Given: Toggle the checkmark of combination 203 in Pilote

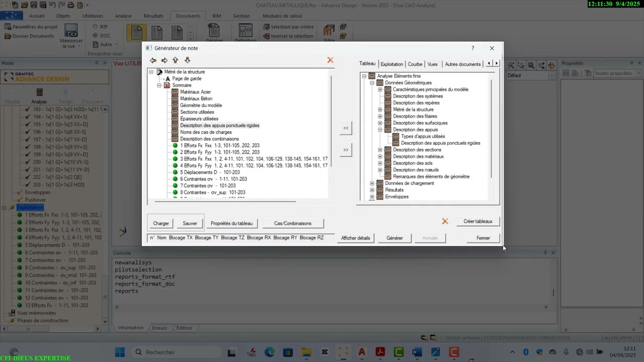Looking at the screenshot, I should click(28, 185).
